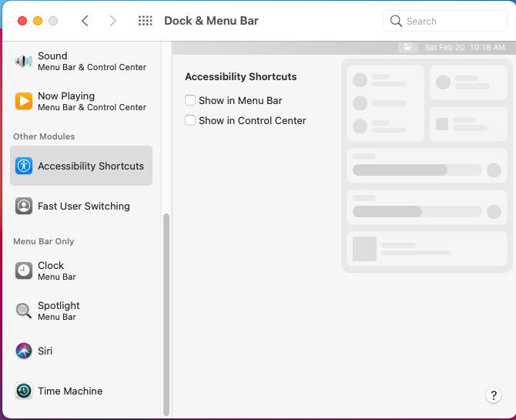This screenshot has height=420, width=516.
Task: Enable Show in Menu Bar checkbox
Action: [x=190, y=100]
